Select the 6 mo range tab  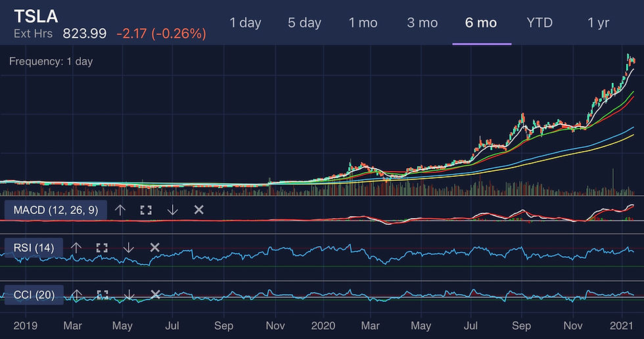click(481, 22)
